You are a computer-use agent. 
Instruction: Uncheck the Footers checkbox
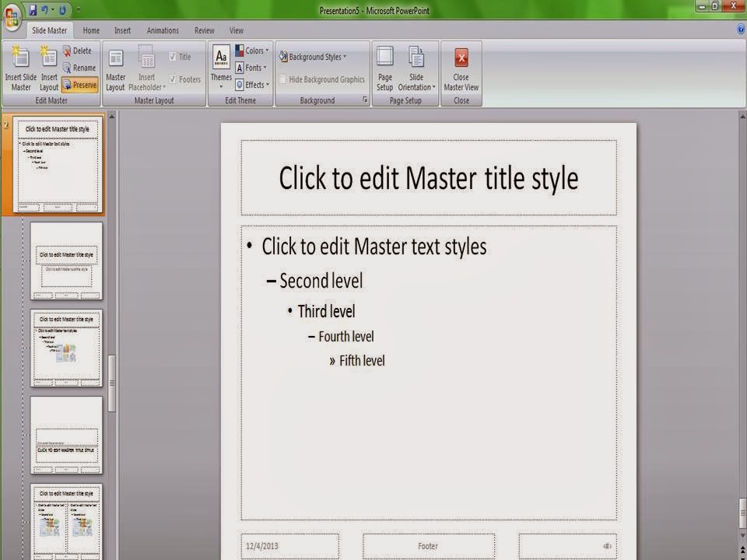(173, 79)
